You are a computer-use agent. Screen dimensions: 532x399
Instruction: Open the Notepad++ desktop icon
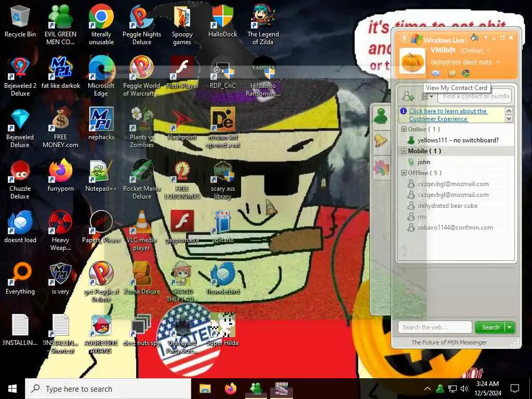click(x=101, y=176)
